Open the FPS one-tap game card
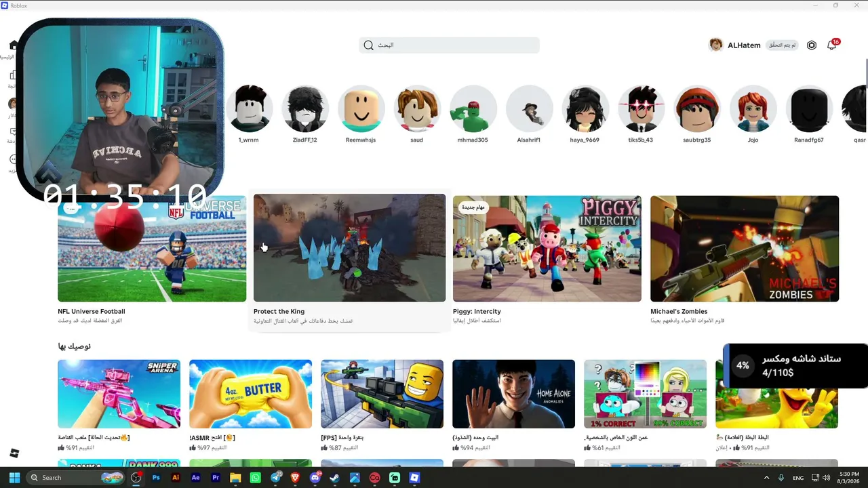The image size is (868, 488). click(382, 394)
